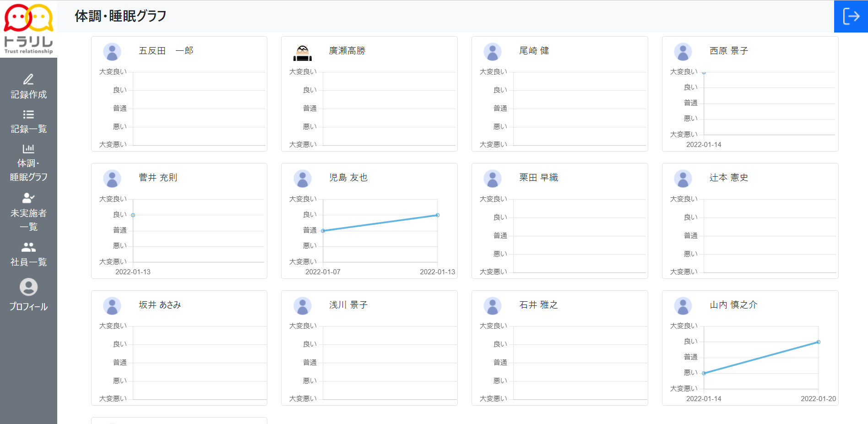Click the name 廣瀬高勝

347,50
